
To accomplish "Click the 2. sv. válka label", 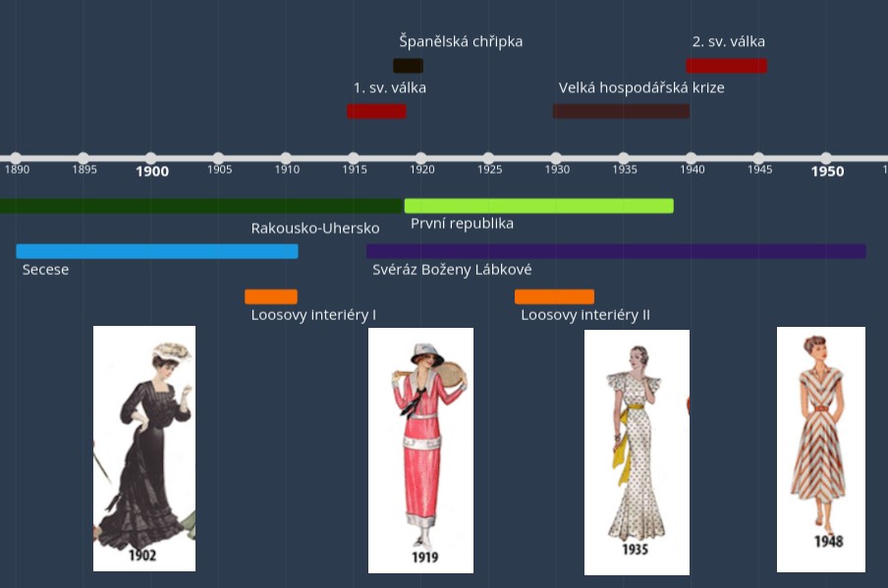I will click(728, 42).
